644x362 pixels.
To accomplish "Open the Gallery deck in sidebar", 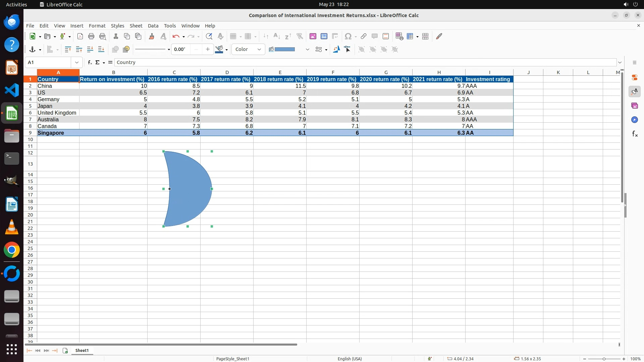I will tap(634, 106).
